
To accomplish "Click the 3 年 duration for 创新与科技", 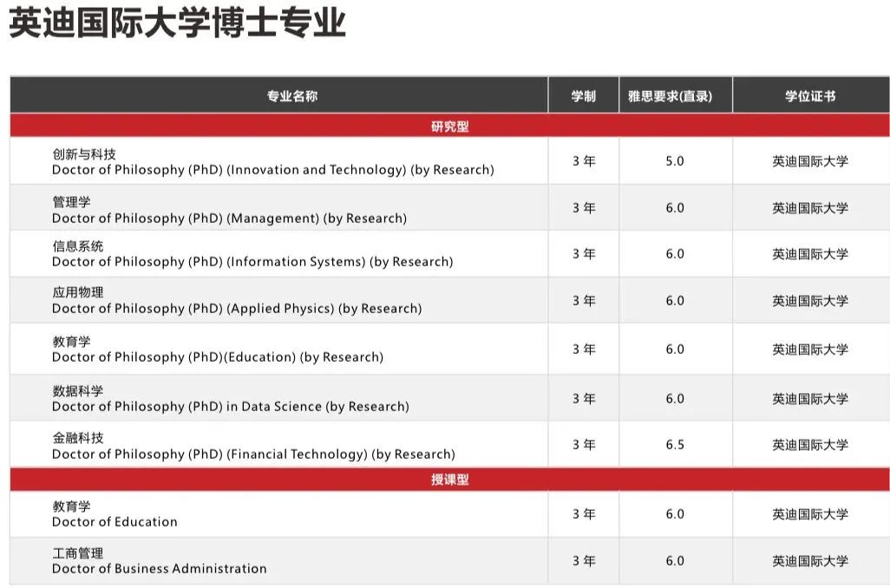I will point(584,161).
